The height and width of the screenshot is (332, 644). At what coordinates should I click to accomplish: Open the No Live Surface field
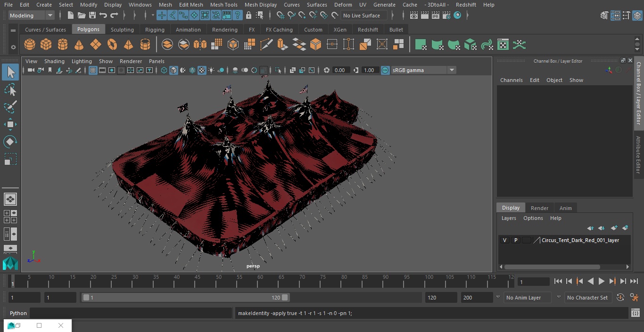point(364,16)
